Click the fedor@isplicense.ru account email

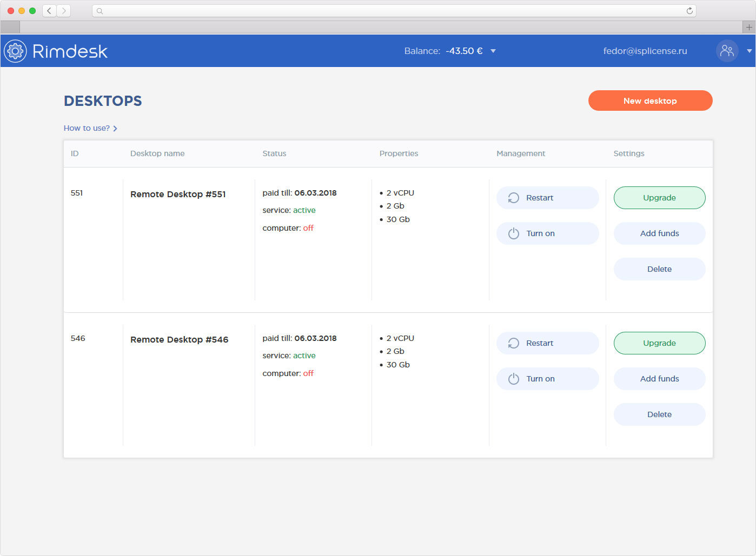pos(645,51)
